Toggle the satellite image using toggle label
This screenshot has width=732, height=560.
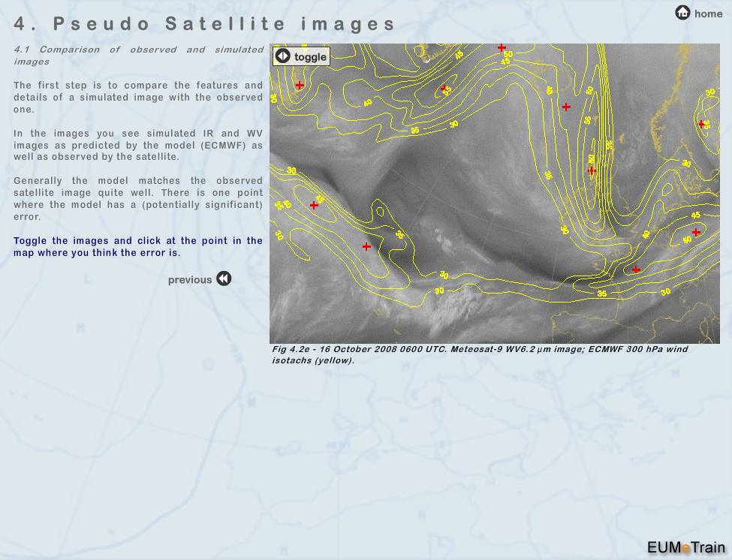coord(310,57)
